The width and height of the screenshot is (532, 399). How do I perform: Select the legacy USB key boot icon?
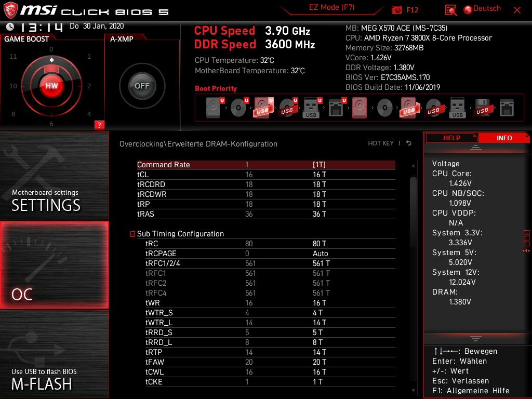pyautogui.click(x=457, y=108)
